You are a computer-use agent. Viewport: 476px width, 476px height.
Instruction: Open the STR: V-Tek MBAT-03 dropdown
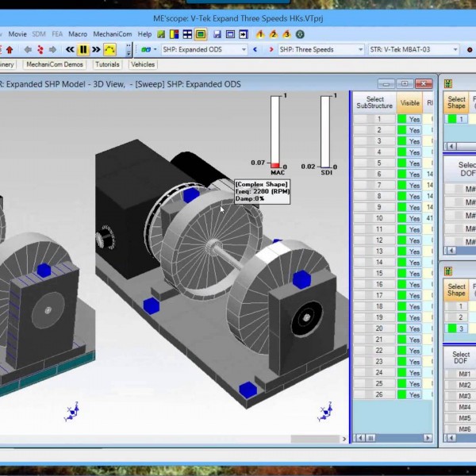click(455, 49)
